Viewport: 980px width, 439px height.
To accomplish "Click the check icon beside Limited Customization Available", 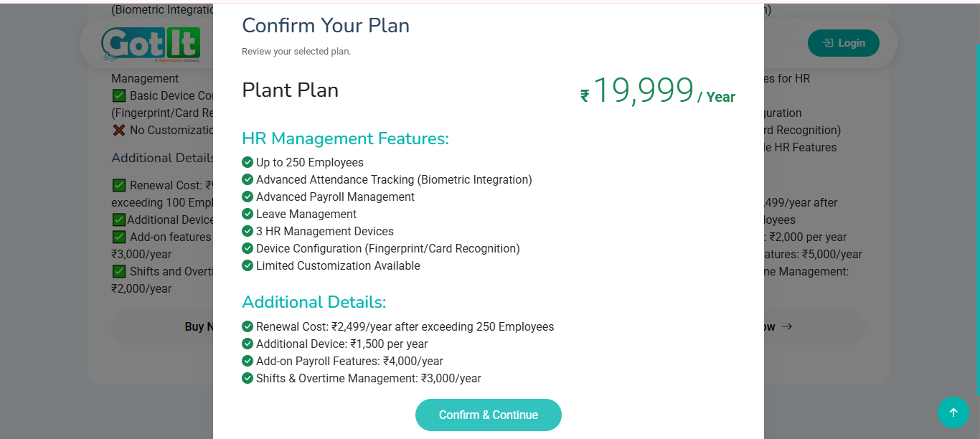I will click(248, 265).
